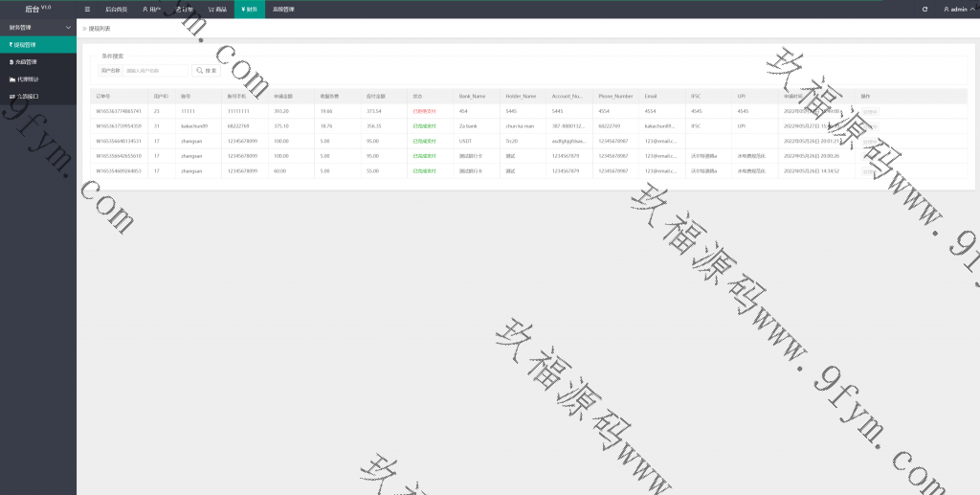The width and height of the screenshot is (980, 495).
Task: Click the refresh icon in top bar
Action: click(924, 9)
